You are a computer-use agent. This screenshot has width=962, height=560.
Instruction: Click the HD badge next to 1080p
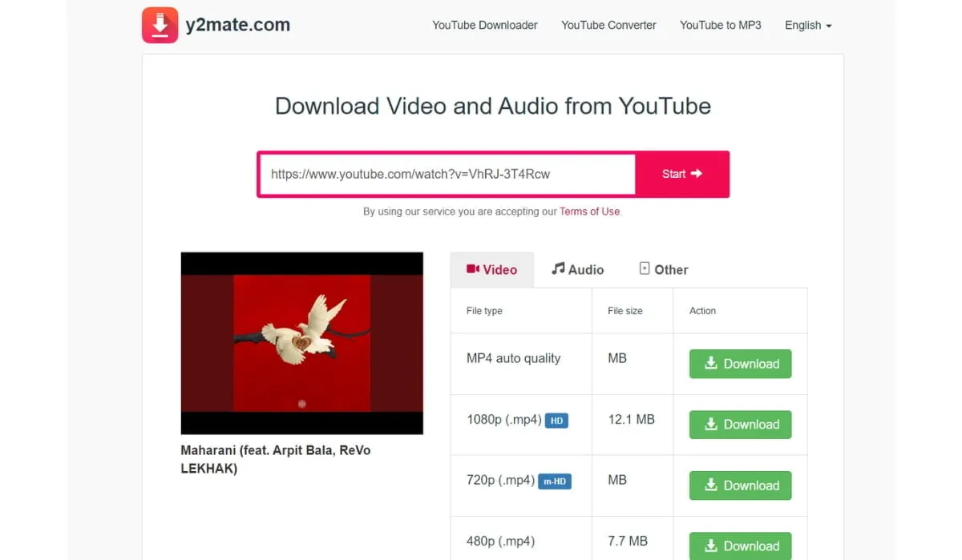pos(556,420)
